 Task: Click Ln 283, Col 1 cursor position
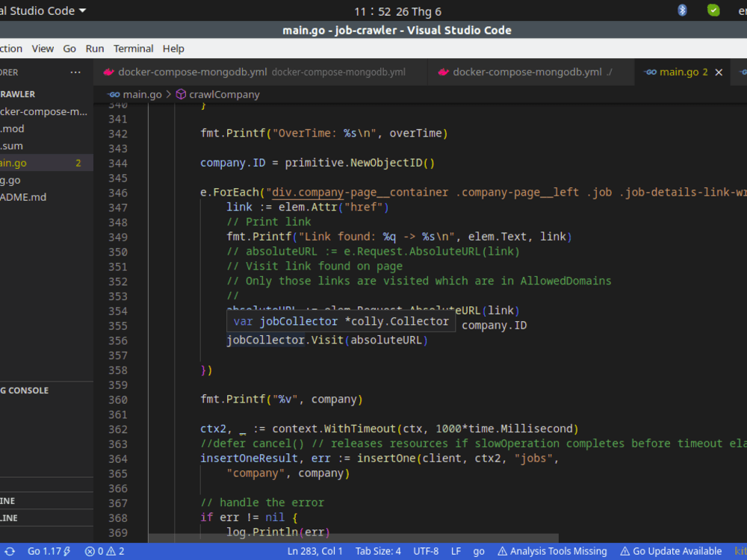click(315, 552)
